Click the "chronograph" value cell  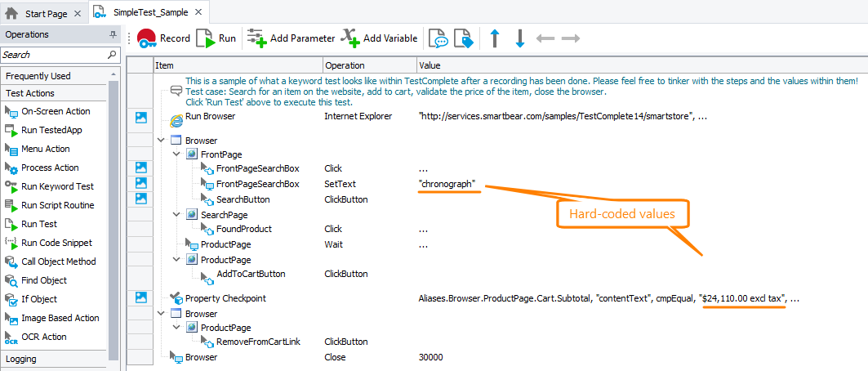[446, 184]
